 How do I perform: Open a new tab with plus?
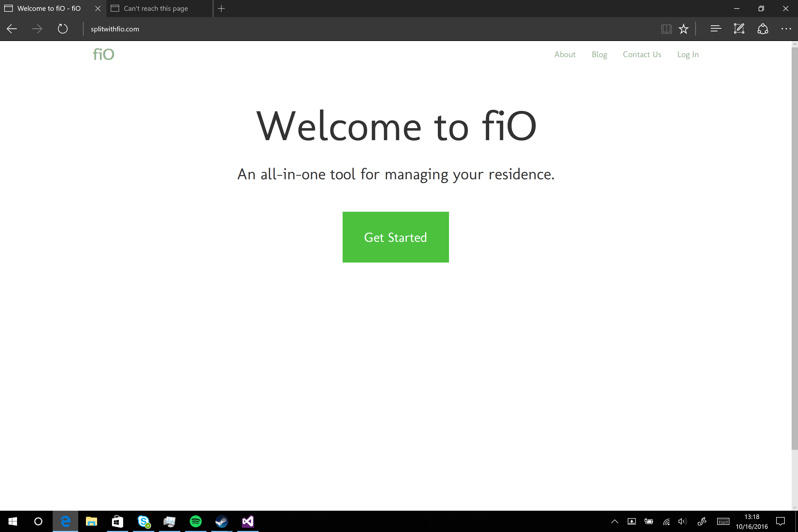221,9
